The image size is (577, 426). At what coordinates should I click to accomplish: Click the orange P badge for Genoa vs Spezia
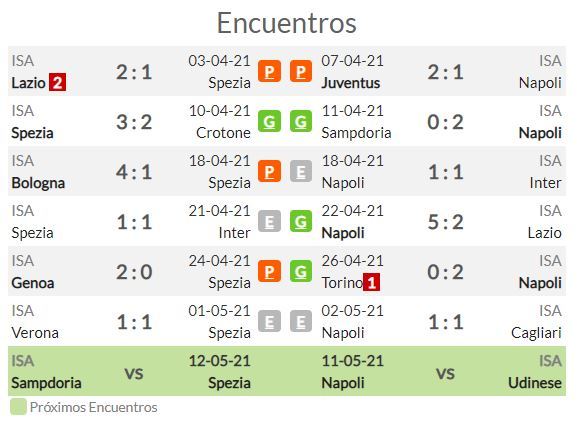tap(269, 271)
